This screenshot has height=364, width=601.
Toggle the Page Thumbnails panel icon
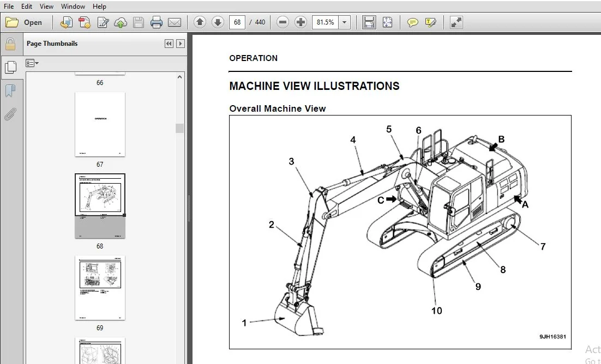coord(11,68)
